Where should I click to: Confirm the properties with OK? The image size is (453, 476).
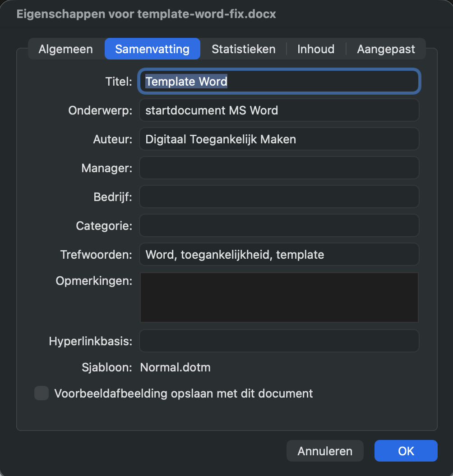405,451
